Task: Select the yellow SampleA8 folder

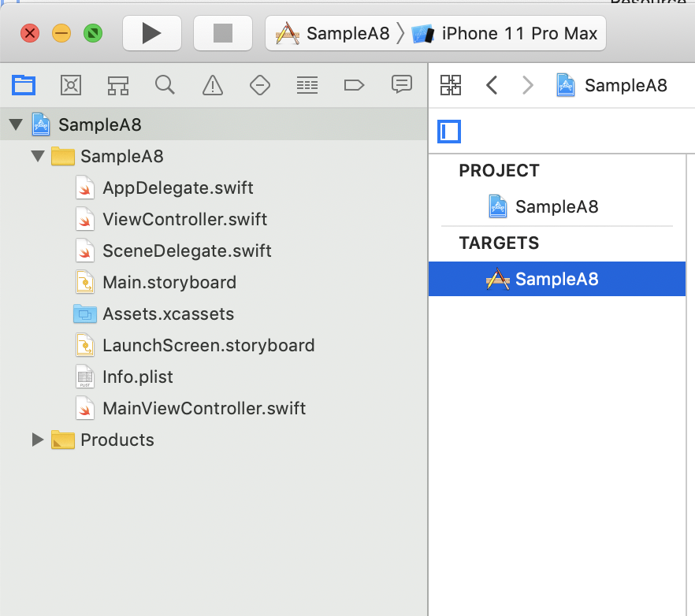Action: (x=214, y=156)
